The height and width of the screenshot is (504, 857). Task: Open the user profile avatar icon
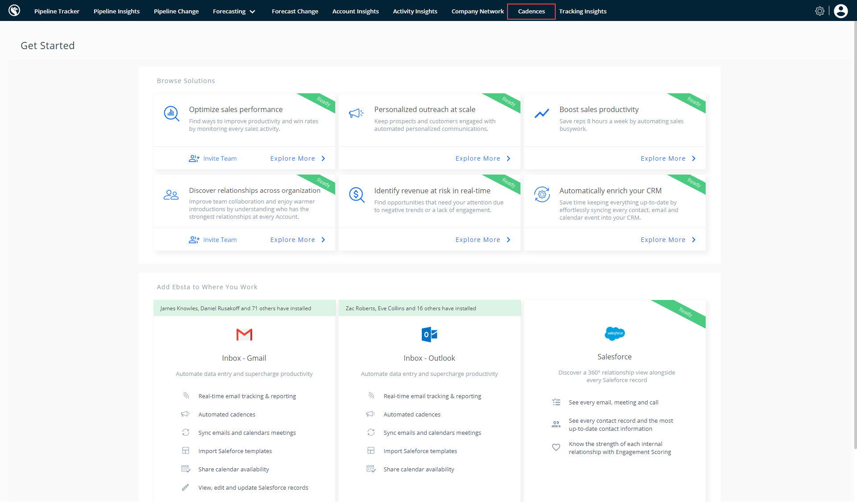pos(840,11)
